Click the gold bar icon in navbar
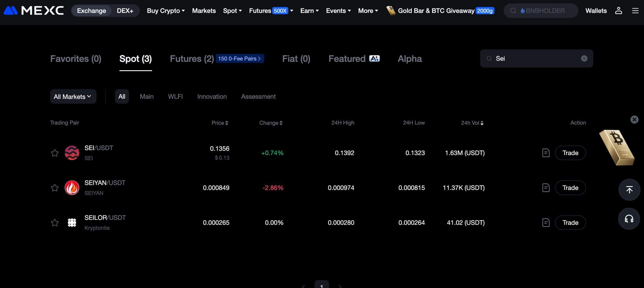Image resolution: width=644 pixels, height=288 pixels. click(x=391, y=11)
